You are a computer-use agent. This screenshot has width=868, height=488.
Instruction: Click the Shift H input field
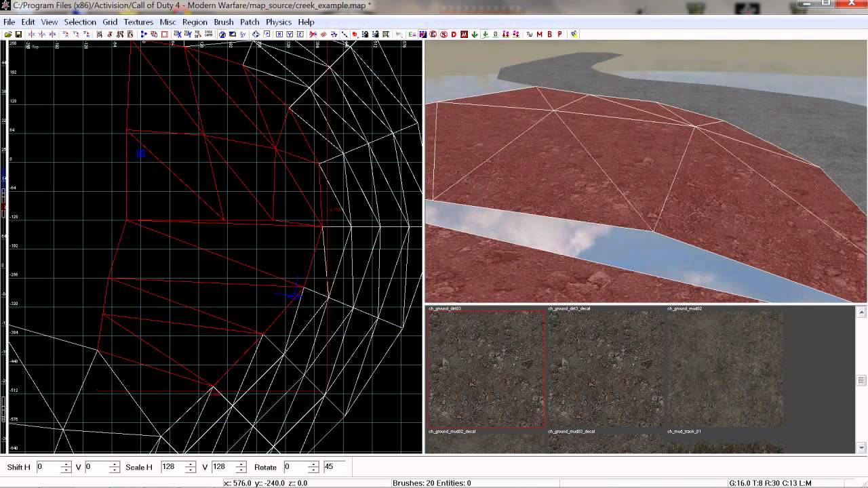(48, 467)
